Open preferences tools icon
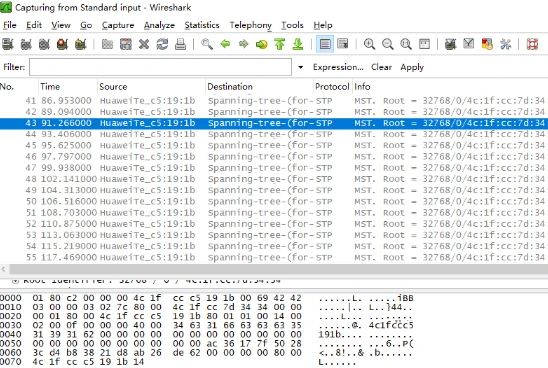Viewport: 548px width, 368px height. coord(505,44)
